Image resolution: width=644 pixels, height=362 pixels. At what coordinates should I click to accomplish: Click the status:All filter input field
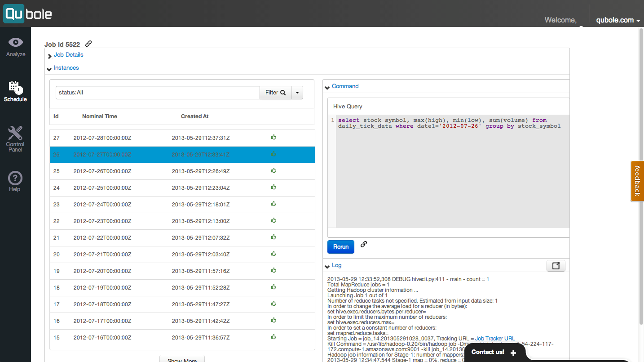click(x=158, y=93)
